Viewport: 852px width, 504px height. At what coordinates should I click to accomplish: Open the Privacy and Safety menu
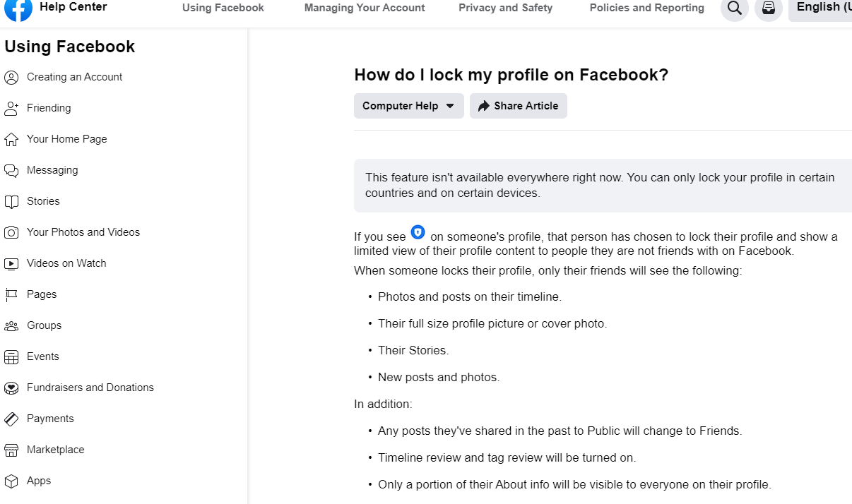point(506,8)
